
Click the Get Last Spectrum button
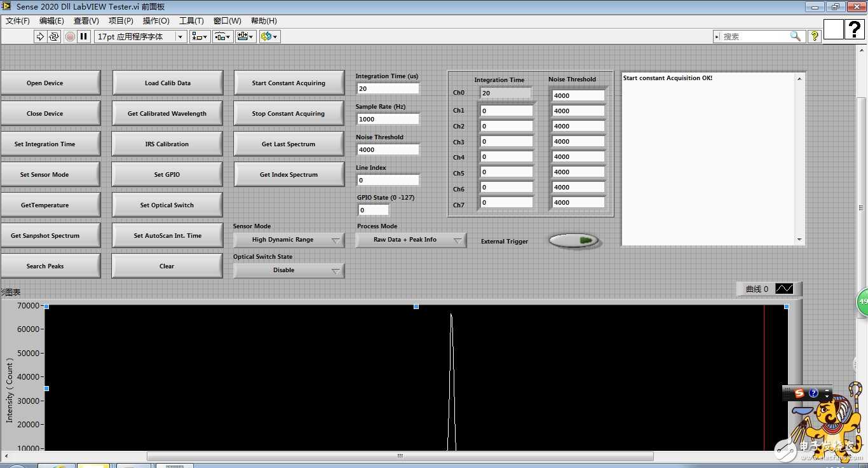(x=288, y=144)
